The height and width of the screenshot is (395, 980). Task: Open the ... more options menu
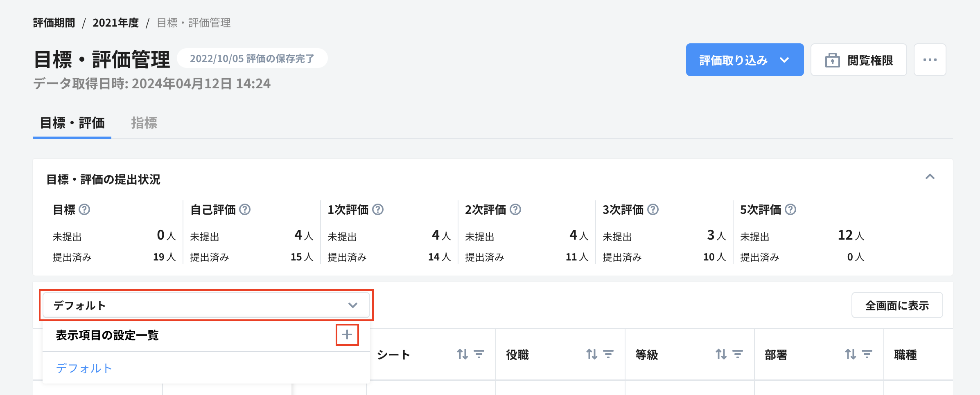tap(930, 60)
